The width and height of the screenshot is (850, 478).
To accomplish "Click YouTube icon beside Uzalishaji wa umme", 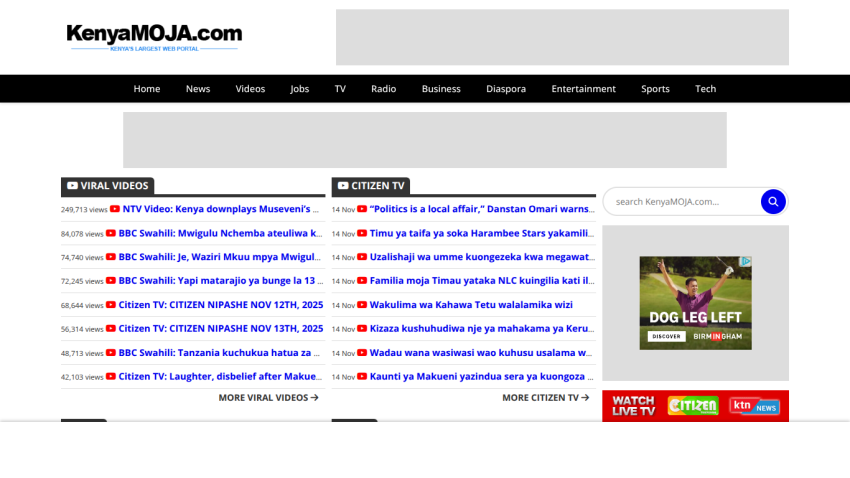I will [362, 257].
